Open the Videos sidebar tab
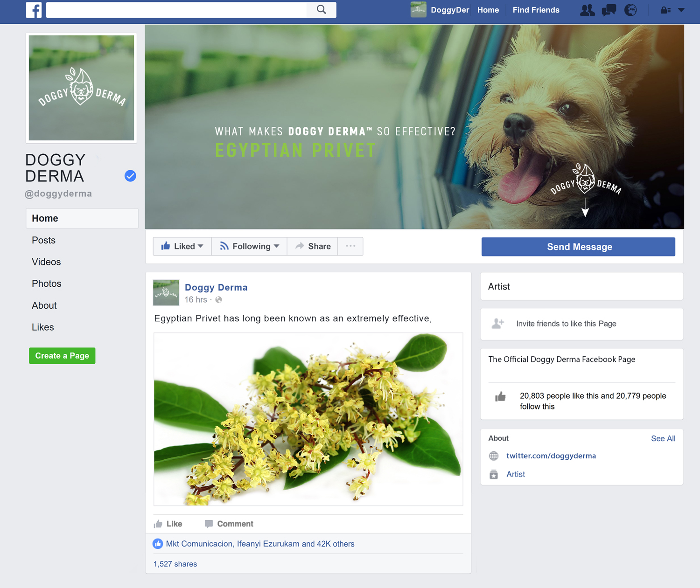 point(46,262)
